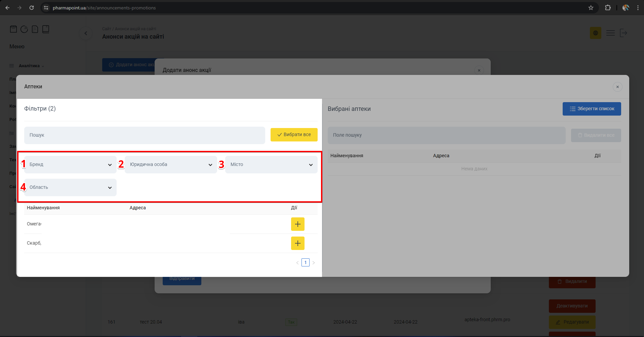644x337 pixels.
Task: Close the Аптеки dialog
Action: pos(617,87)
